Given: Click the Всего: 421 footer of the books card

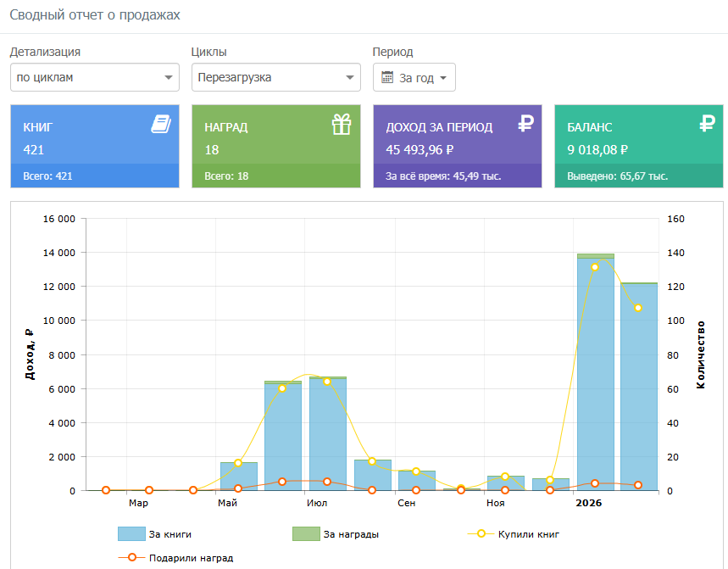Looking at the screenshot, I should (x=95, y=176).
